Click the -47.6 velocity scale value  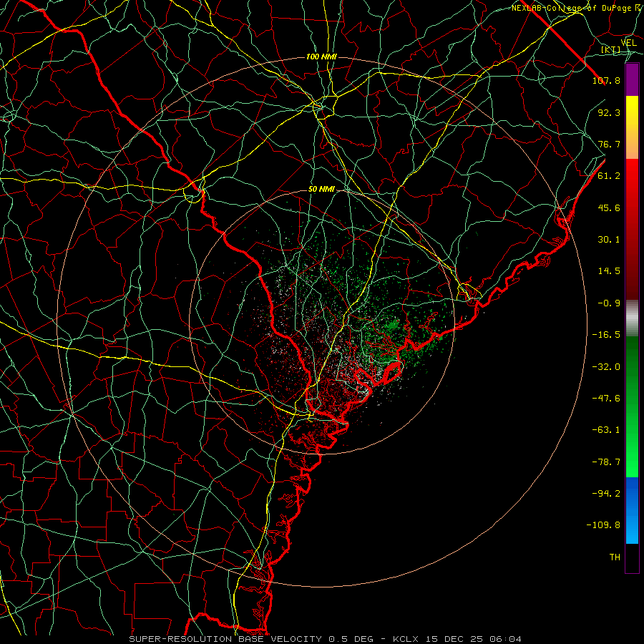[x=606, y=399]
